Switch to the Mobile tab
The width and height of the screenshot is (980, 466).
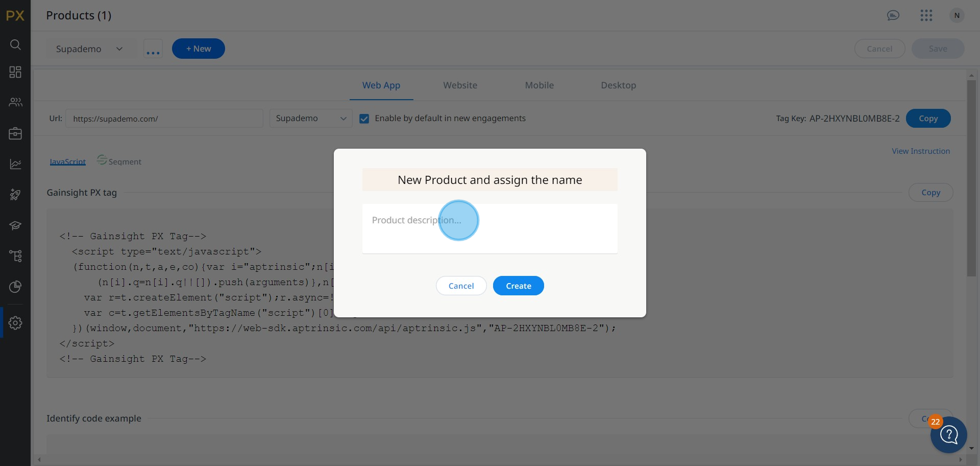point(540,85)
